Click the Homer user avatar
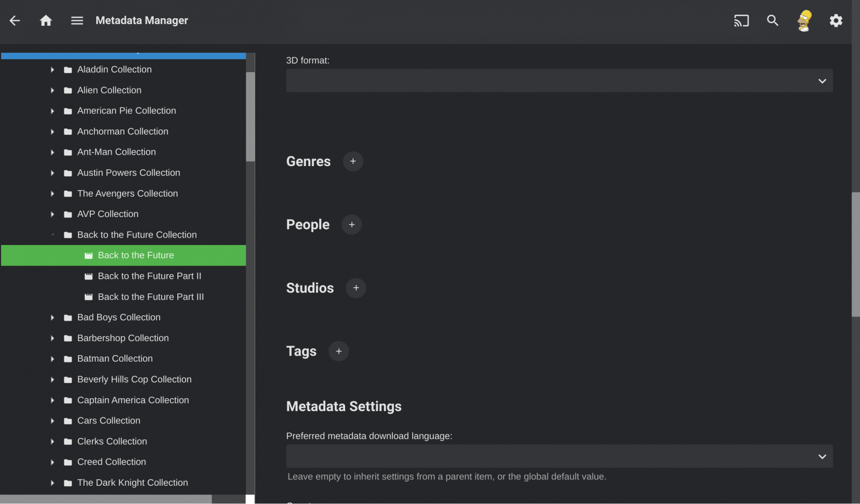 804,20
